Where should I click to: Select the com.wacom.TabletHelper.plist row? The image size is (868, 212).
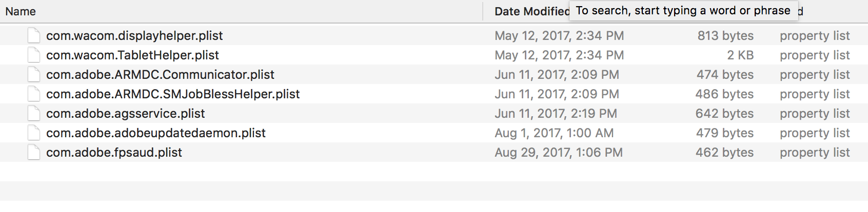pyautogui.click(x=132, y=55)
